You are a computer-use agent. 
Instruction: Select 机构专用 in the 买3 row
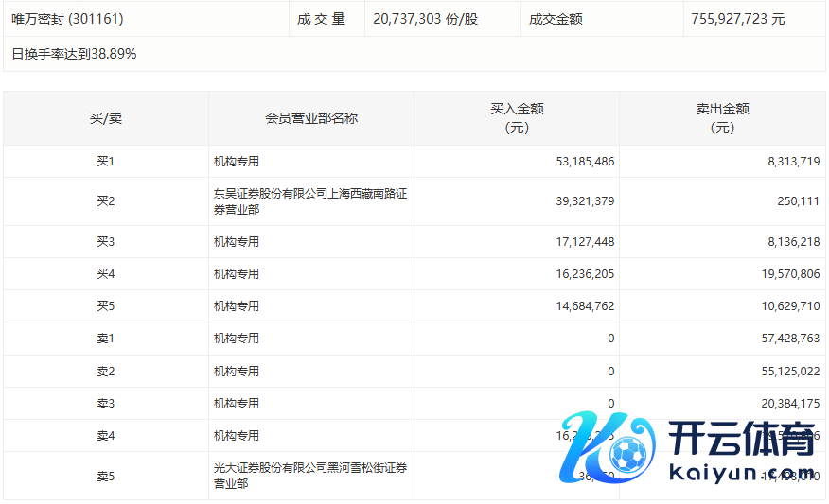237,242
